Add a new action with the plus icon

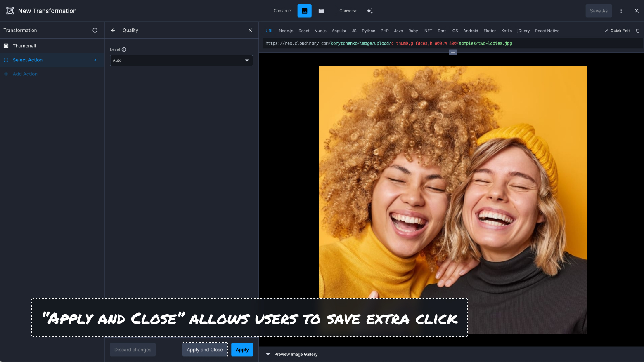pos(6,74)
